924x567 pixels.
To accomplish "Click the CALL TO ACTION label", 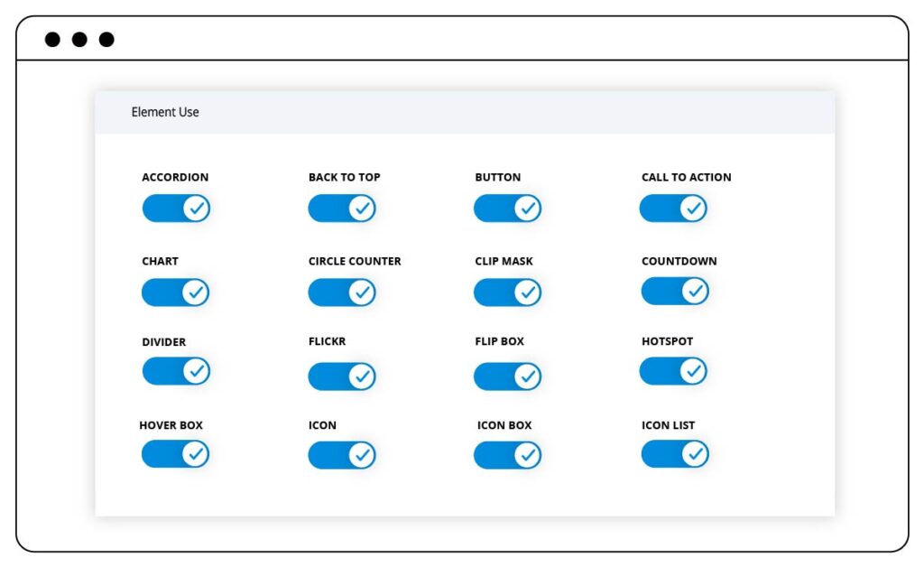I will [x=687, y=177].
